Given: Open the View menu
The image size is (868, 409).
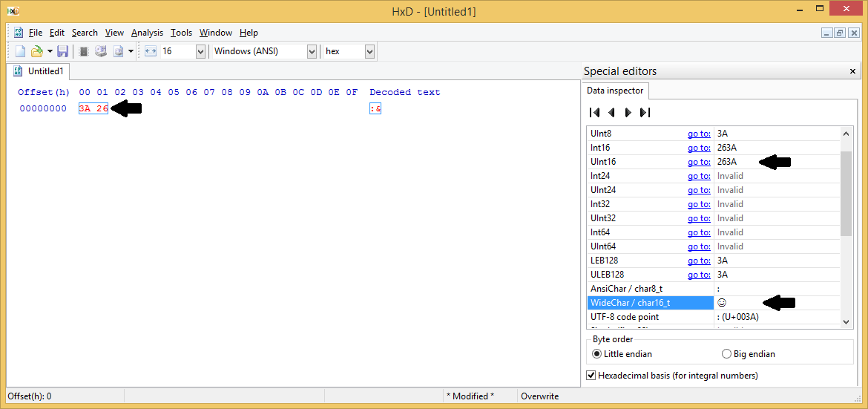Looking at the screenshot, I should click(114, 33).
